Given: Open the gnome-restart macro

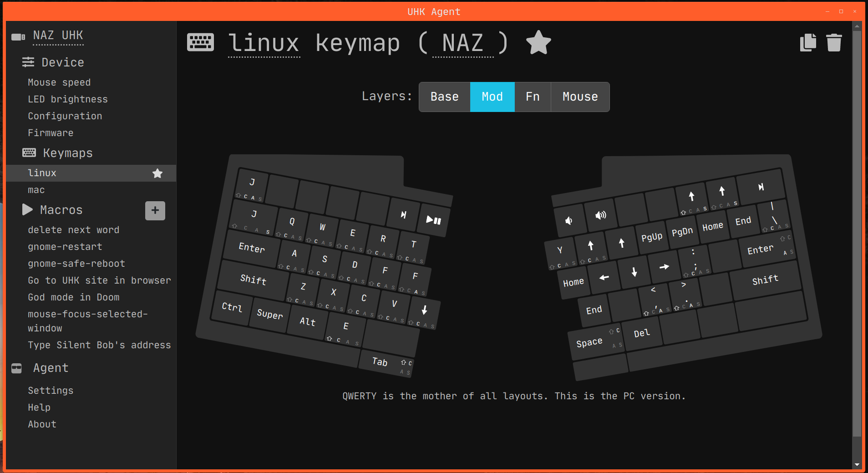Looking at the screenshot, I should coord(65,247).
